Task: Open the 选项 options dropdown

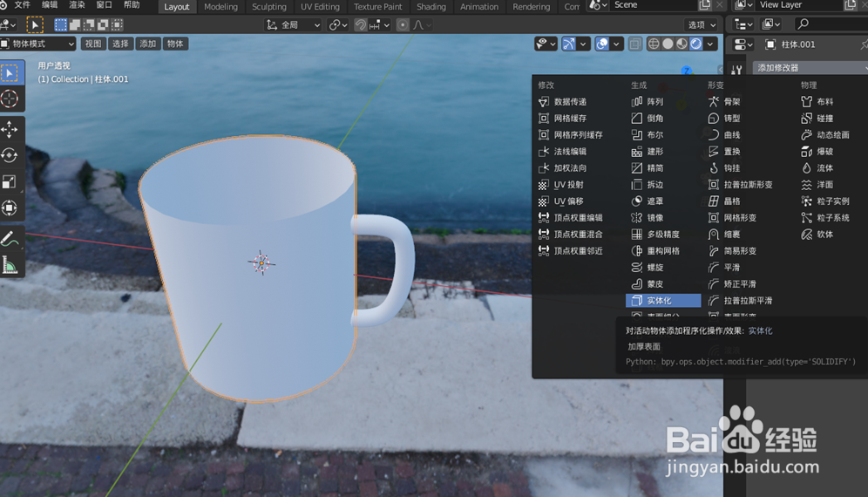Action: [702, 25]
